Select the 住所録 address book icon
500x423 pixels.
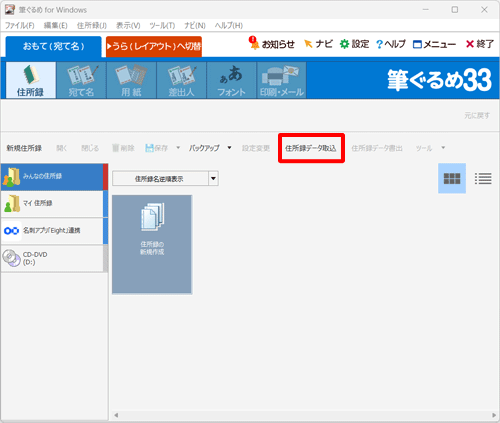point(31,80)
